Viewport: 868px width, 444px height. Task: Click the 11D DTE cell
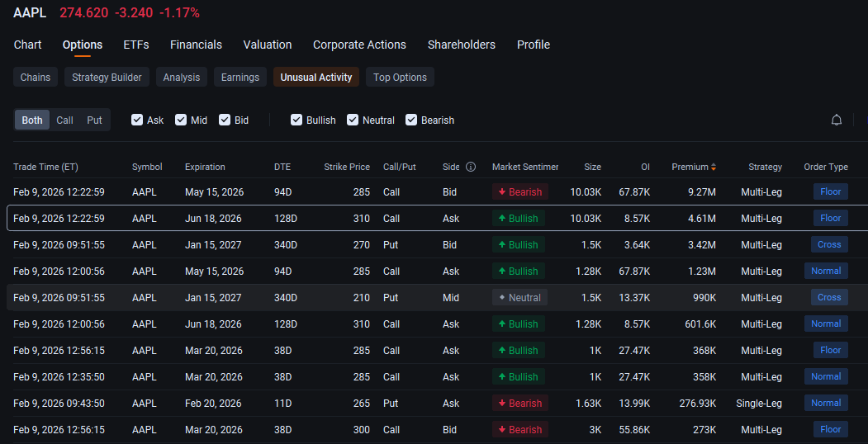pos(283,403)
